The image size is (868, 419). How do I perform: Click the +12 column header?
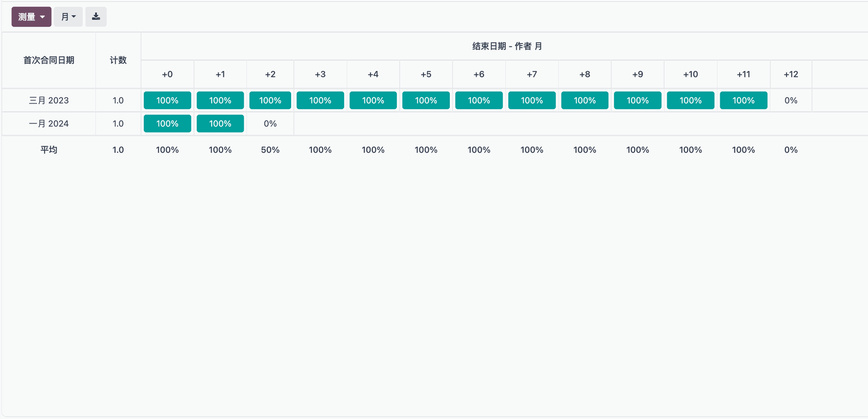(x=791, y=74)
